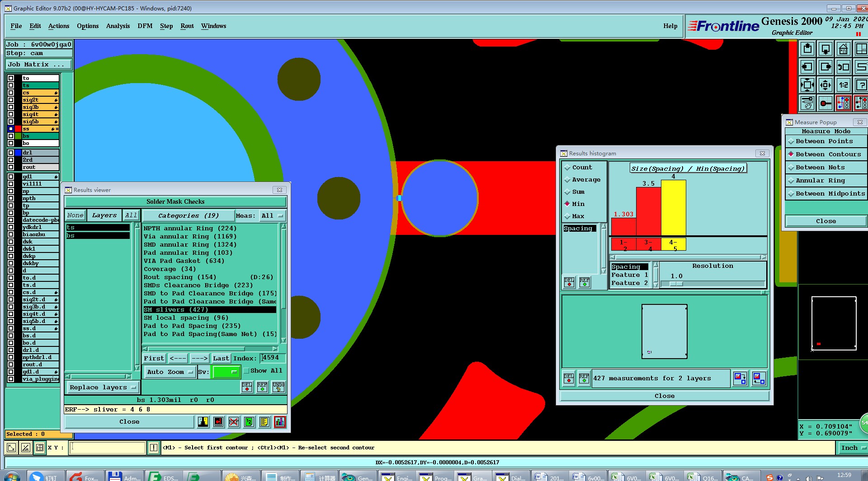
Task: Click the yellow notes icon in Results viewer
Action: (x=264, y=422)
